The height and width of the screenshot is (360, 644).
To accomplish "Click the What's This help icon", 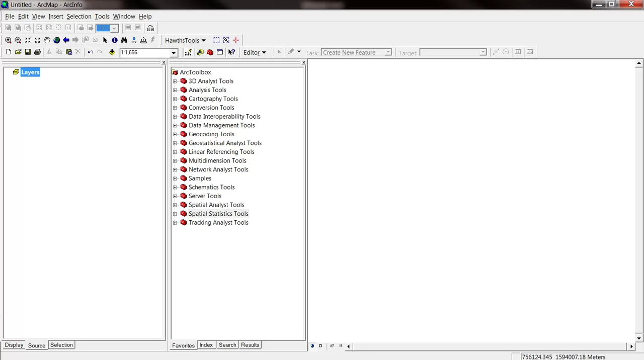I will [x=231, y=52].
